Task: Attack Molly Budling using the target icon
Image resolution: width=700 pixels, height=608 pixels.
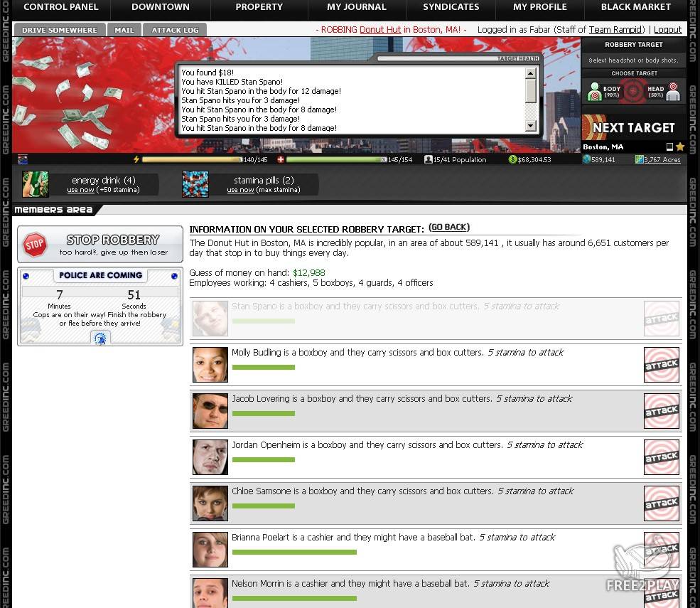Action: pyautogui.click(x=661, y=365)
